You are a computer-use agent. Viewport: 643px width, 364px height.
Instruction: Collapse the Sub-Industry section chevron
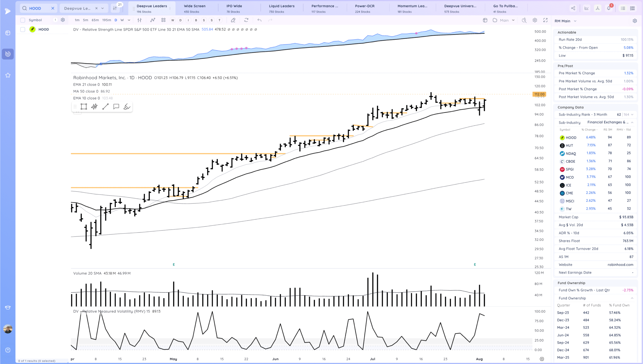click(x=632, y=122)
